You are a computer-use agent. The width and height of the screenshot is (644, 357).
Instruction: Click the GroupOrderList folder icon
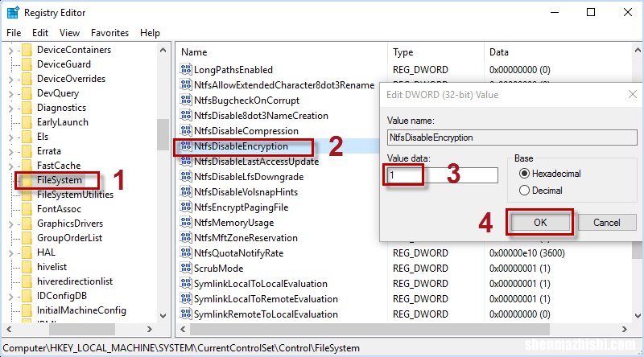click(27, 237)
